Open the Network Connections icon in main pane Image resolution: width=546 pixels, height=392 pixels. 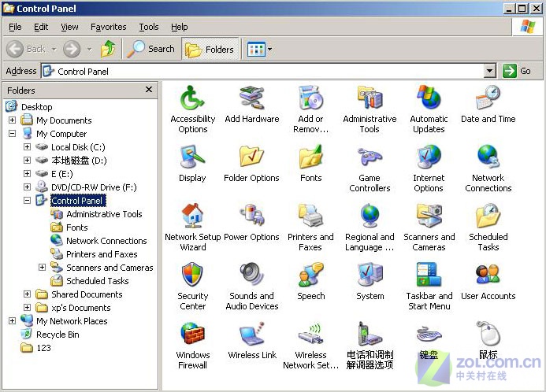[488, 157]
